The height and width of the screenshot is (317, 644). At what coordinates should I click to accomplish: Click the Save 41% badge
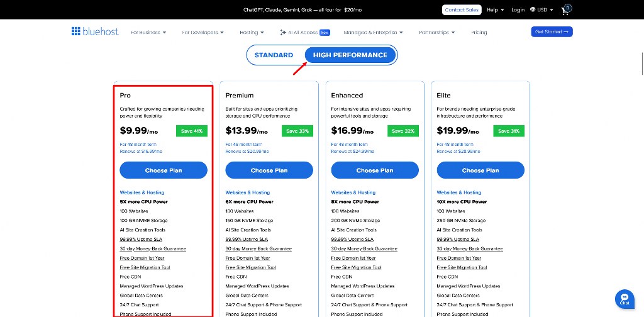(x=192, y=131)
